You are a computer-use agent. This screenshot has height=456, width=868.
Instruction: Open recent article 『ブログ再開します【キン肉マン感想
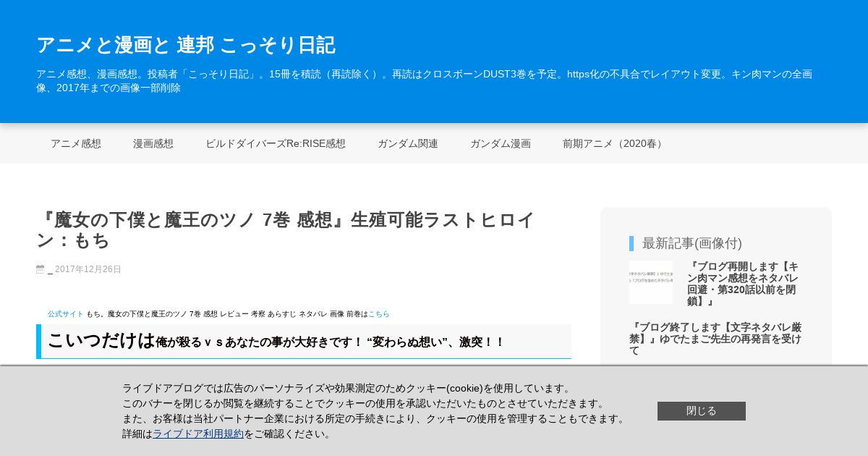coord(744,284)
